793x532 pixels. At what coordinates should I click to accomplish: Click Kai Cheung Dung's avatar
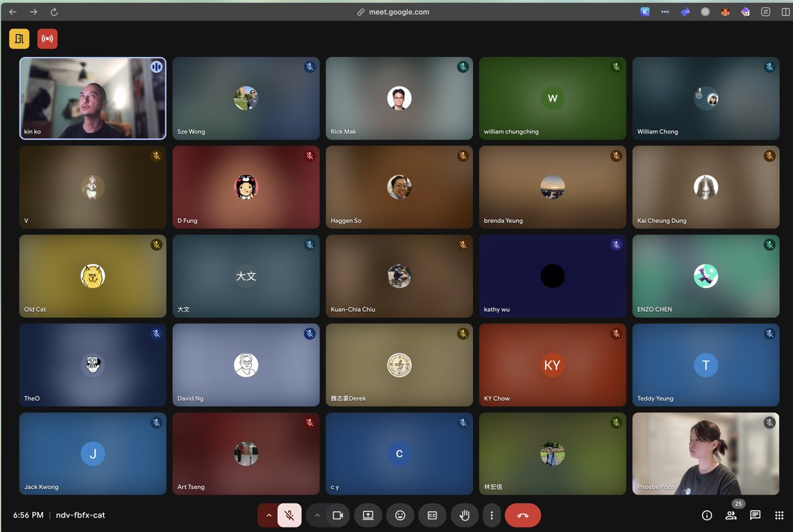tap(706, 188)
